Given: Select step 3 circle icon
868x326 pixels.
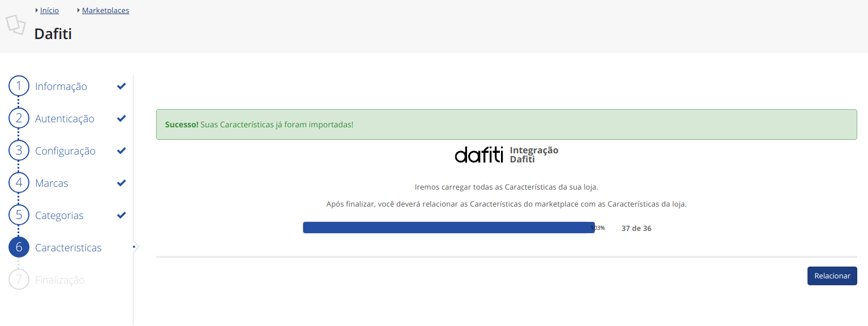Looking at the screenshot, I should (19, 151).
